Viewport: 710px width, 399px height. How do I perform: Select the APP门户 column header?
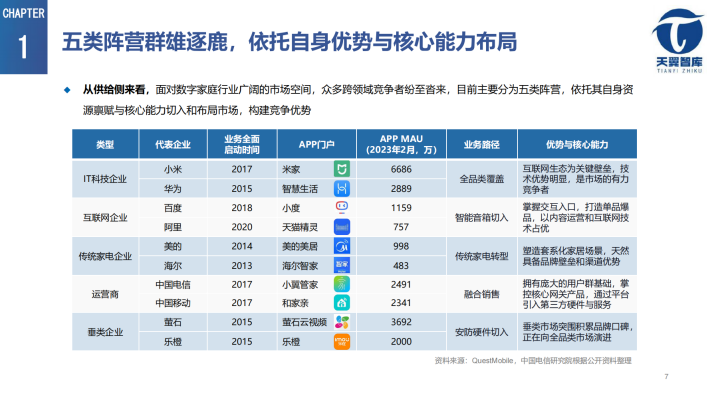(x=317, y=144)
